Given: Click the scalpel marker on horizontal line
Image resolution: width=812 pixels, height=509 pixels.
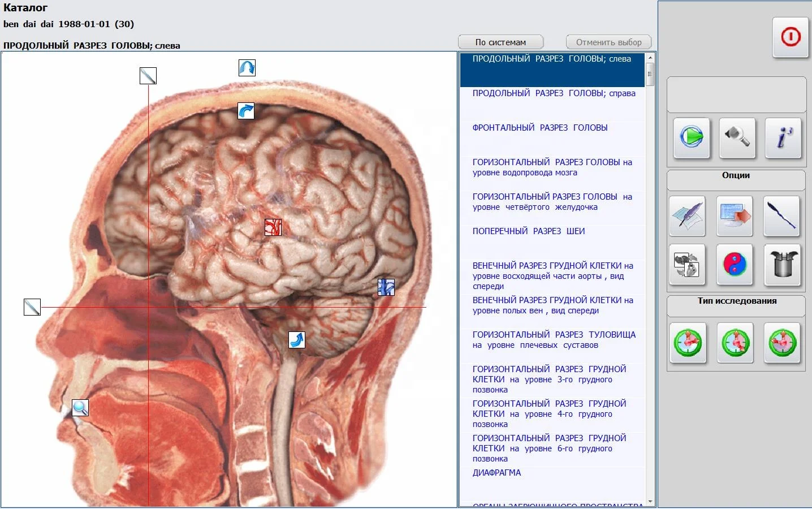Looking at the screenshot, I should pos(32,307).
